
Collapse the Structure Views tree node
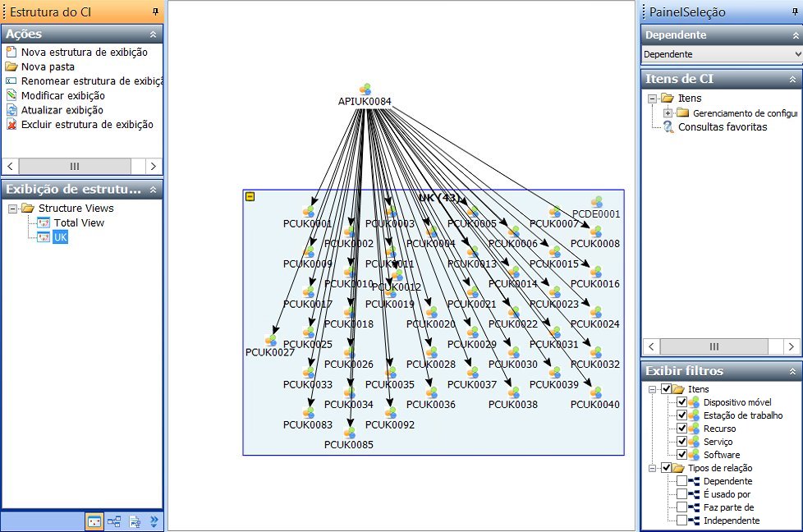[13, 209]
